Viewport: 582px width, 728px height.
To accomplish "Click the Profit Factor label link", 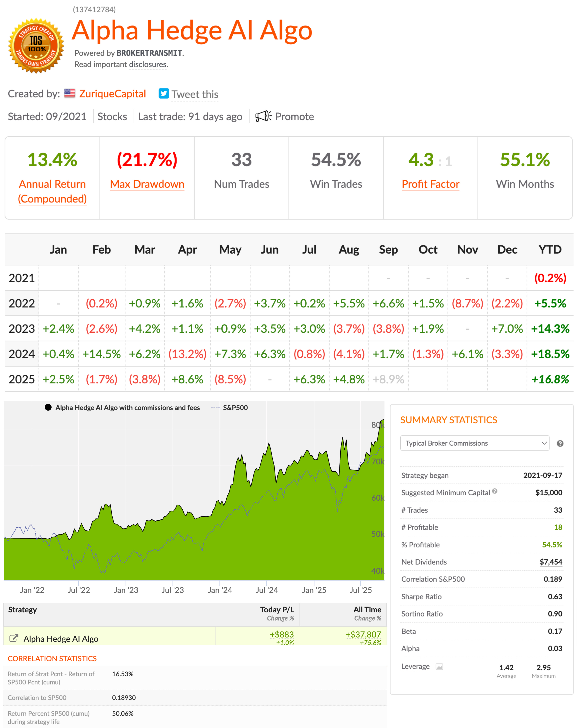I will [430, 184].
